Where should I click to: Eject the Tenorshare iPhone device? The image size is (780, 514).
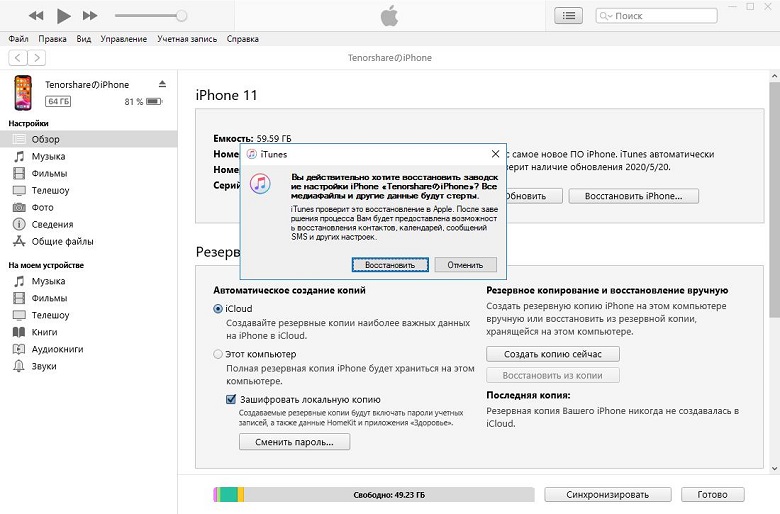pyautogui.click(x=162, y=84)
